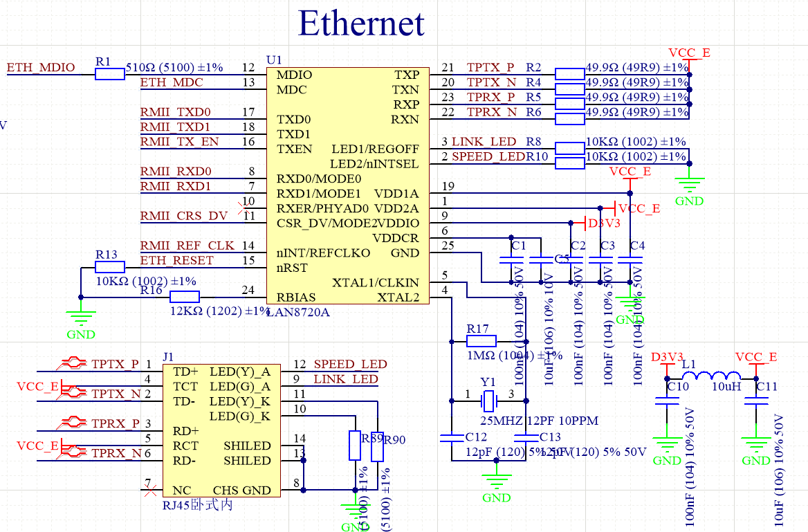Viewport: 808px width, 532px height.
Task: Click the no-connect X on pin 10 RXER
Action: point(244,208)
